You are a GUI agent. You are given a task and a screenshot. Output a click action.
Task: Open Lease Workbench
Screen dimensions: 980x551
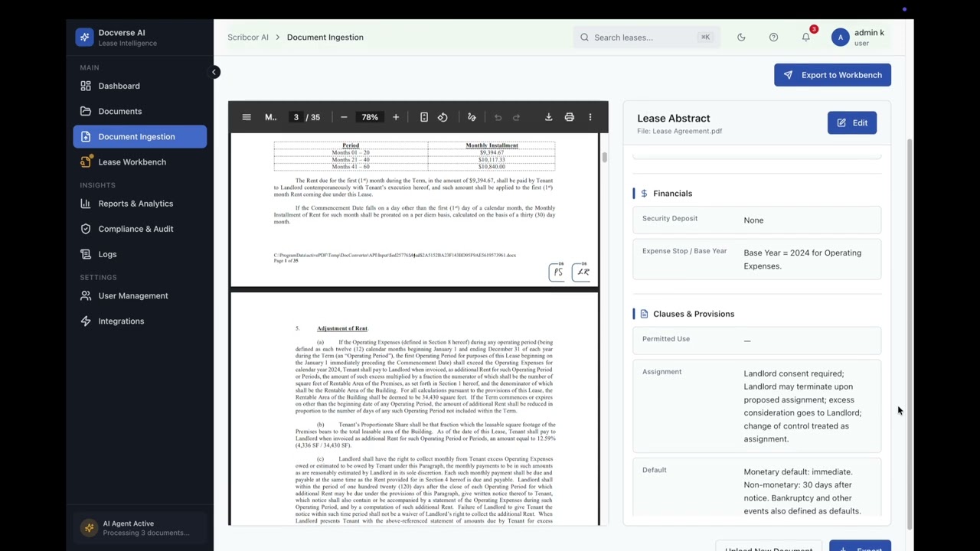(139, 161)
